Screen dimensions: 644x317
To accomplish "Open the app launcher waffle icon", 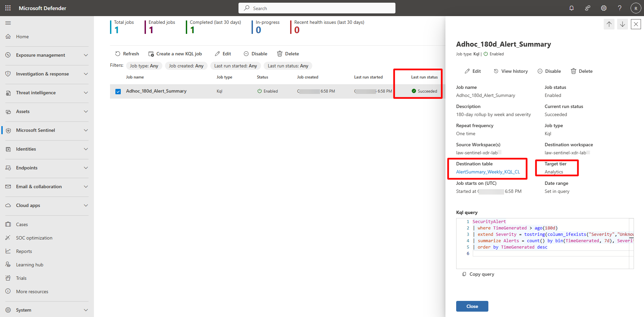I will point(8,8).
